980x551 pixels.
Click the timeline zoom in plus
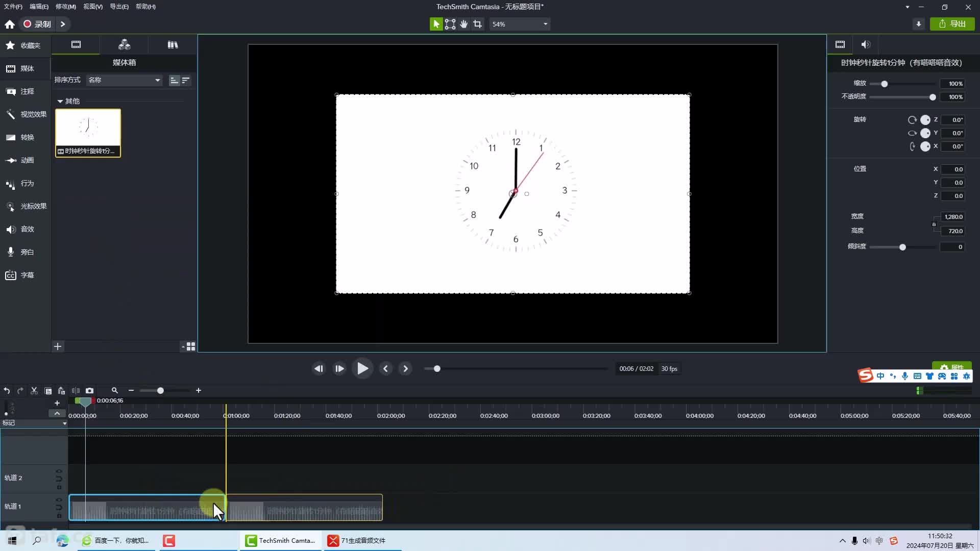[199, 391]
